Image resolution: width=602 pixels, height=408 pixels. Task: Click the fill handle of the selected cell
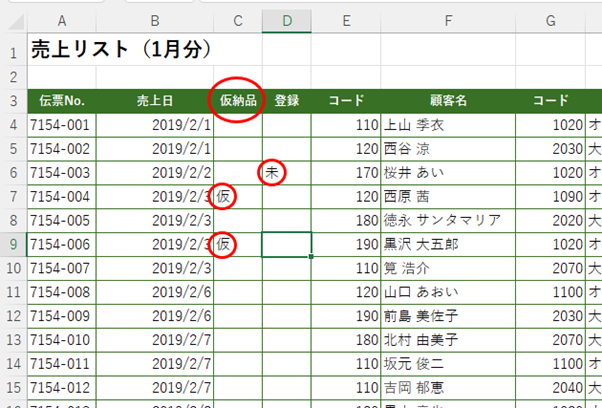point(311,257)
